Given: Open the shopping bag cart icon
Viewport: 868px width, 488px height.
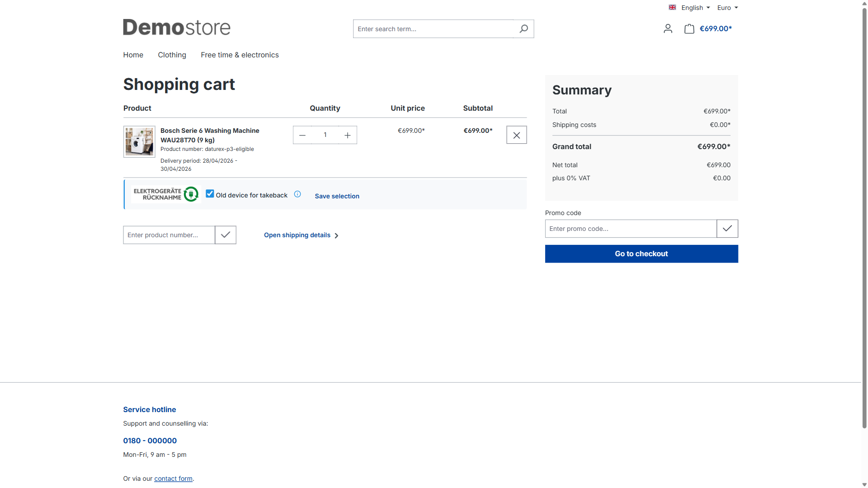Looking at the screenshot, I should point(689,29).
